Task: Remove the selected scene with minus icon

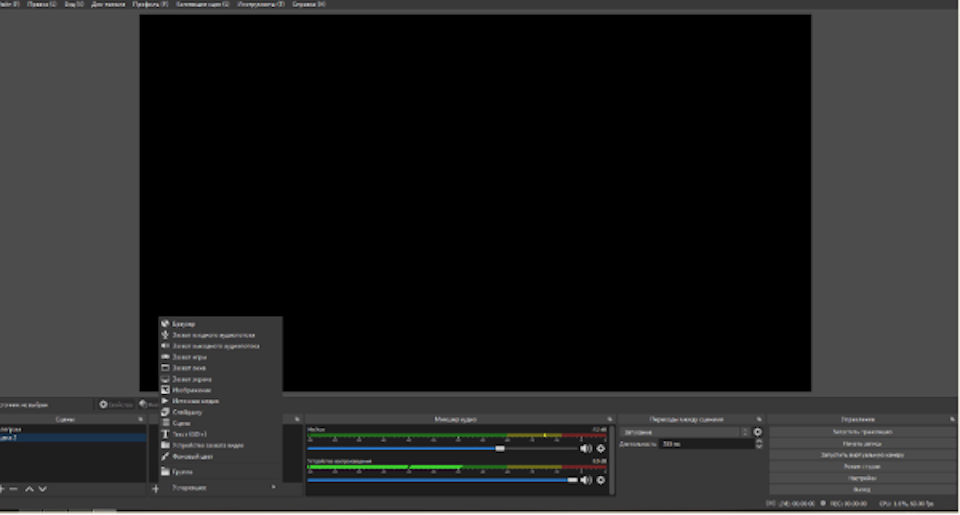Action: (x=14, y=488)
